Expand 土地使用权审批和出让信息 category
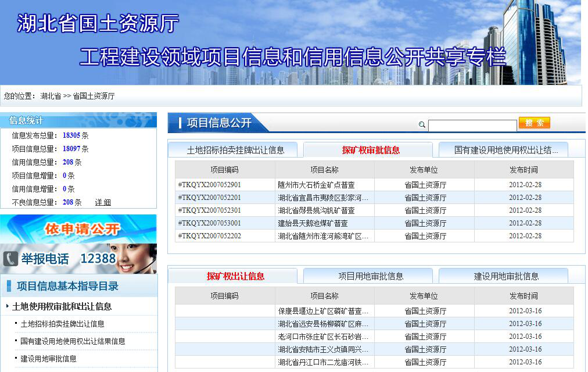This screenshot has width=588, height=372. [x=62, y=306]
